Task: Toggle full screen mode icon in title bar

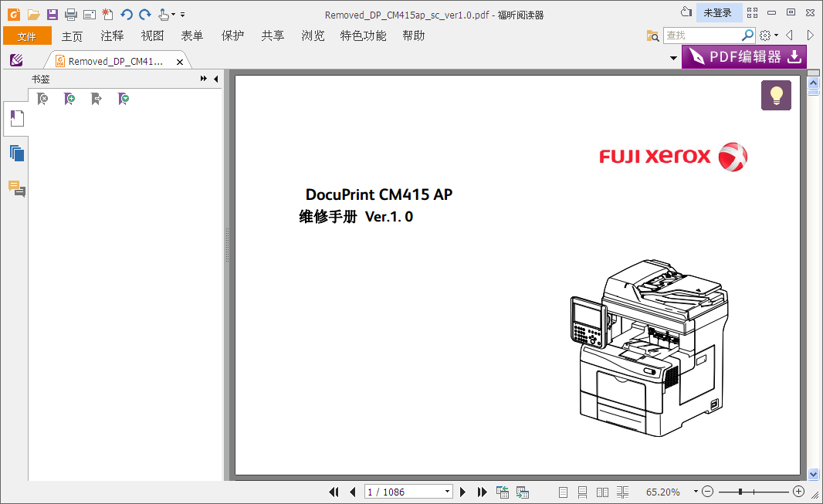Action: (752, 12)
